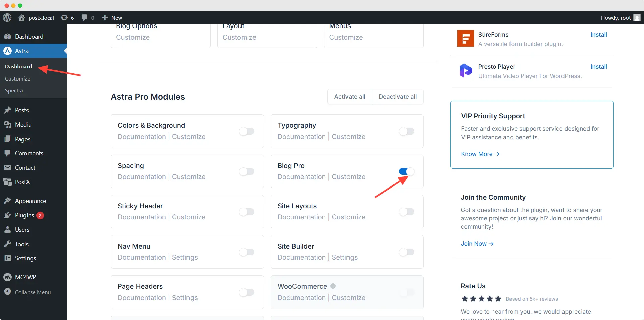Enable the Site Builder module toggle
The image size is (644, 320).
pyautogui.click(x=407, y=252)
